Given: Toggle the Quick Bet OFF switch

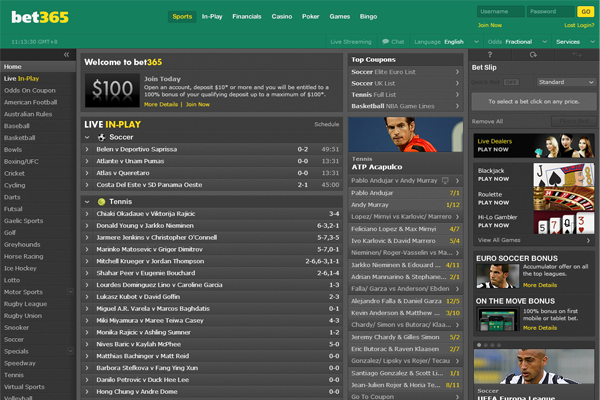Looking at the screenshot, I should 511,82.
